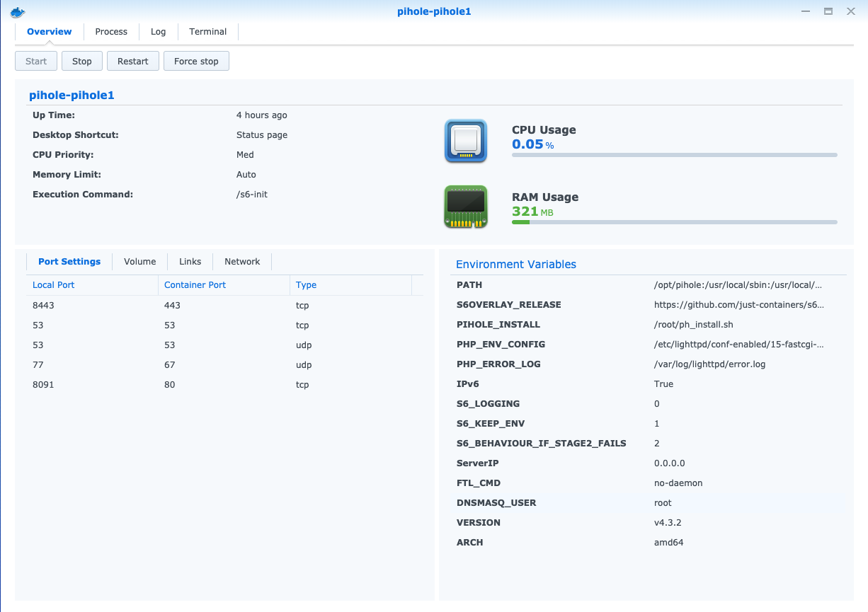Sort by Container Port column header

pyautogui.click(x=195, y=285)
